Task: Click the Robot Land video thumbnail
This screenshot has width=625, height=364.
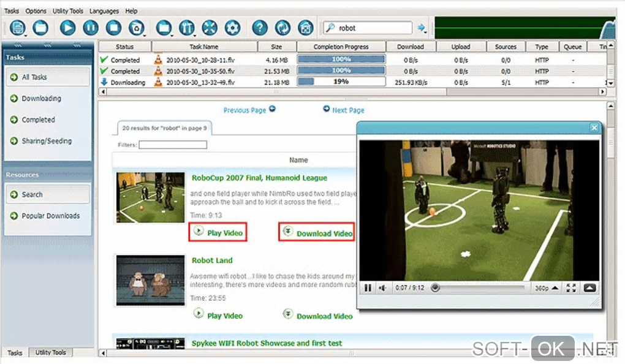Action: [150, 281]
